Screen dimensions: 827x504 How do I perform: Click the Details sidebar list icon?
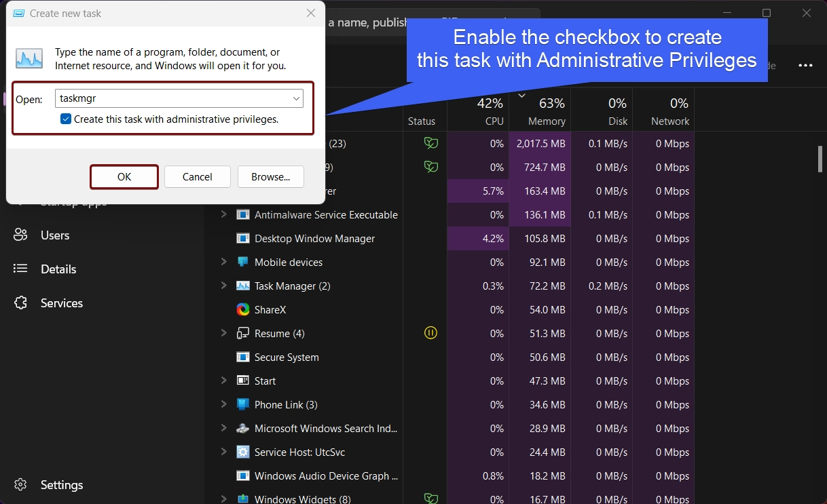[x=20, y=269]
